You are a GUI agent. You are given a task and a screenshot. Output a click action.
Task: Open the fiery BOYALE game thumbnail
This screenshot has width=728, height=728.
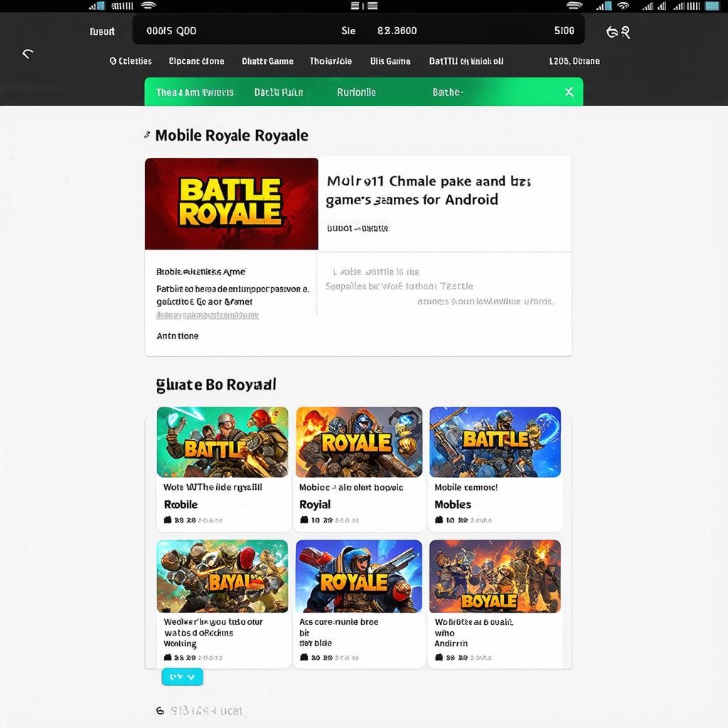[495, 576]
